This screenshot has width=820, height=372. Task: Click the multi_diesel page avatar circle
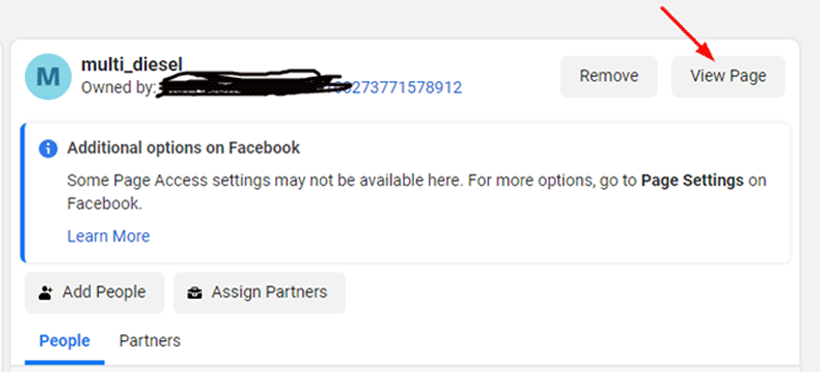[48, 76]
